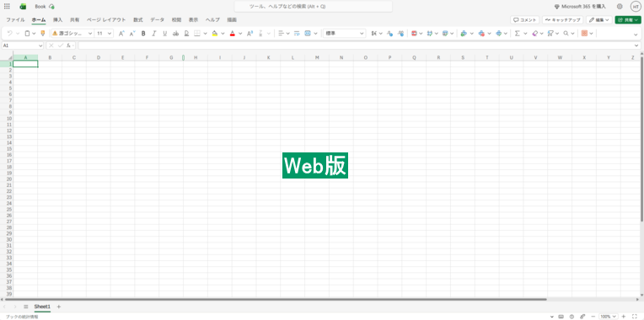This screenshot has height=320, width=644.
Task: Add a new sheet with plus
Action: pos(59,307)
